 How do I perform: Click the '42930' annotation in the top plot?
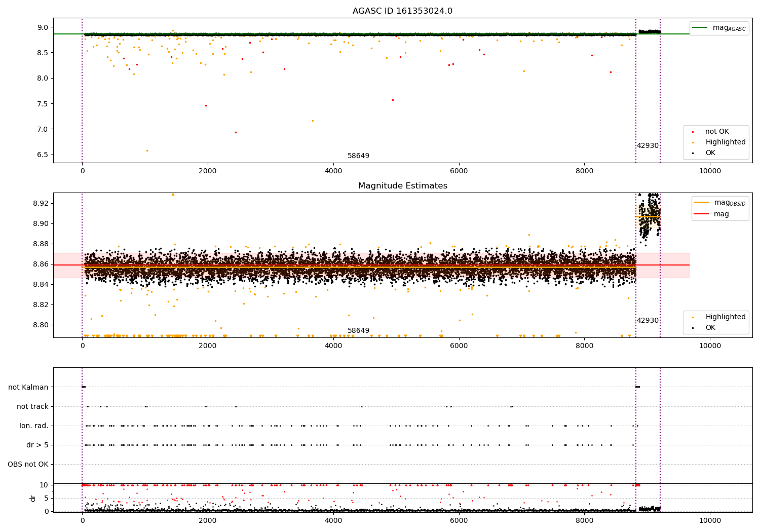click(648, 146)
